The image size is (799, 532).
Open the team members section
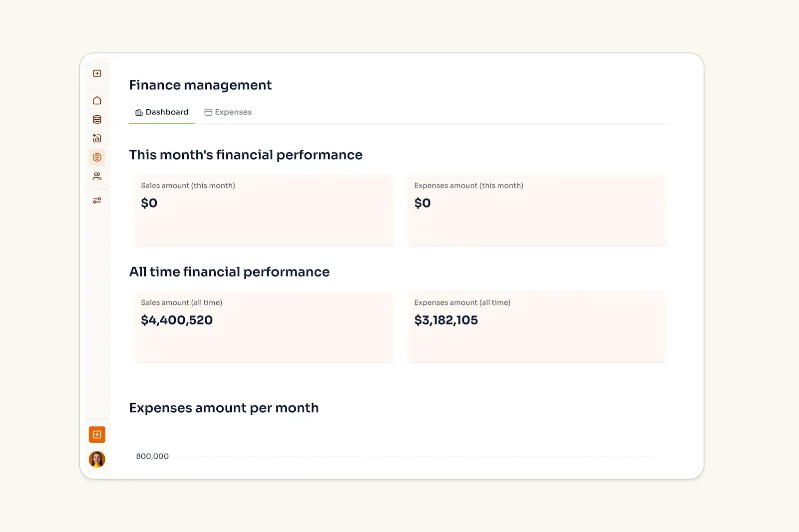click(97, 176)
